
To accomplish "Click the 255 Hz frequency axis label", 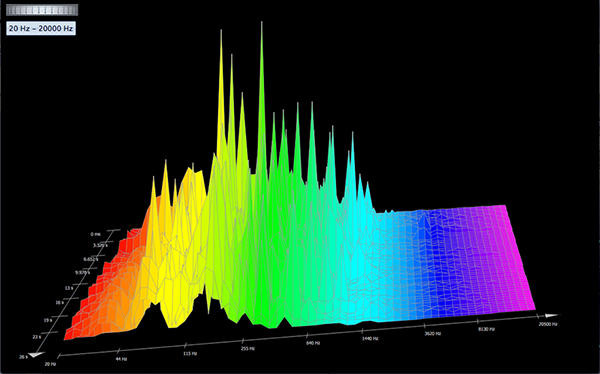I will click(x=248, y=348).
